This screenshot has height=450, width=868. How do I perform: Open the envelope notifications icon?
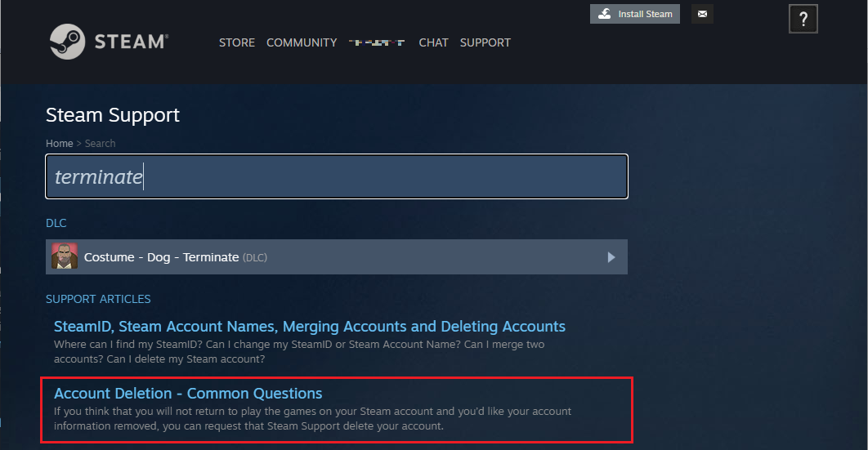click(x=702, y=14)
